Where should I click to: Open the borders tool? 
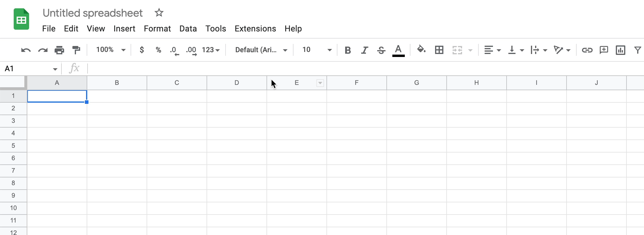pyautogui.click(x=439, y=50)
